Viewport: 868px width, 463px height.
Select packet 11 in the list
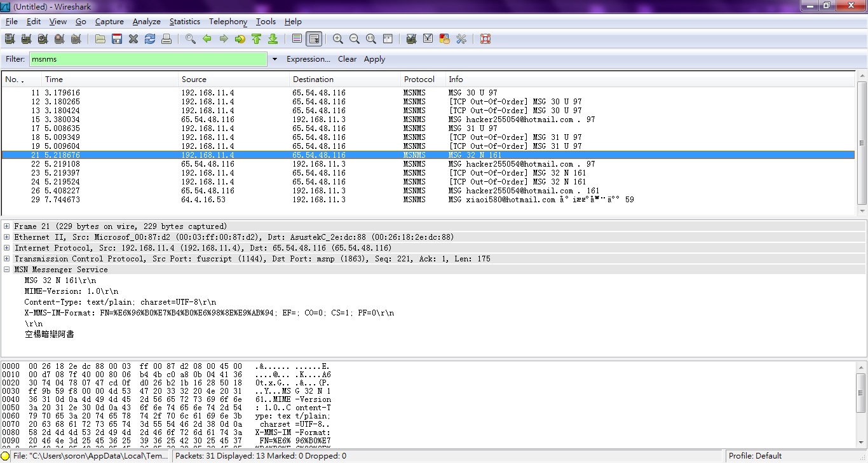coord(428,93)
